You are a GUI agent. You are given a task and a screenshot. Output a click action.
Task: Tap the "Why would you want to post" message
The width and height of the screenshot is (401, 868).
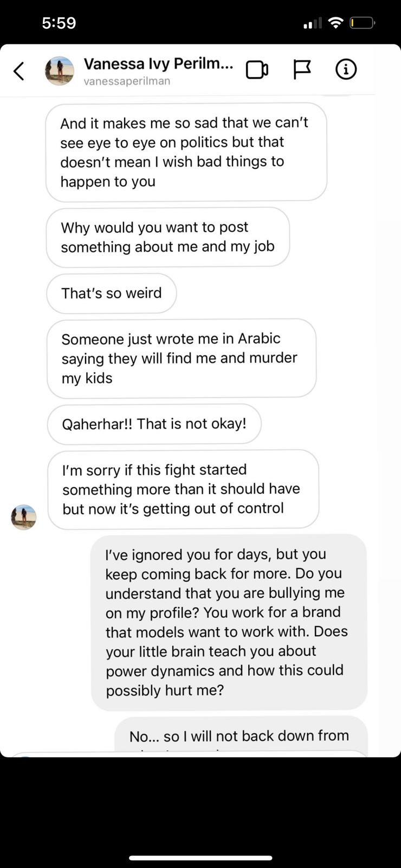167,237
